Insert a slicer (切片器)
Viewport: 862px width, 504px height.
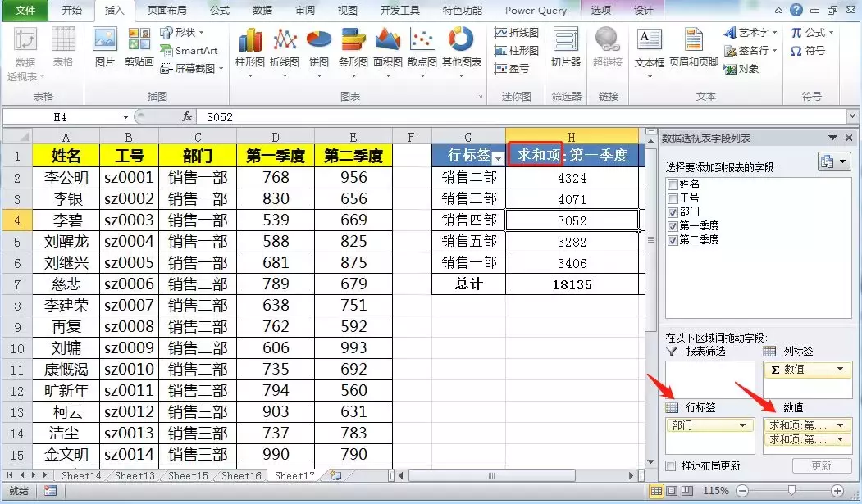point(566,48)
